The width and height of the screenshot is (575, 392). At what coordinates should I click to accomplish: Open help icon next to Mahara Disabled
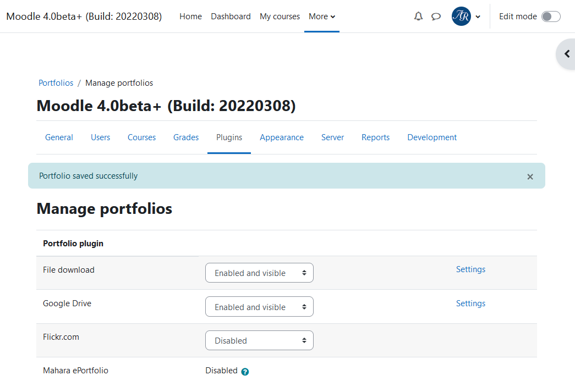245,372
